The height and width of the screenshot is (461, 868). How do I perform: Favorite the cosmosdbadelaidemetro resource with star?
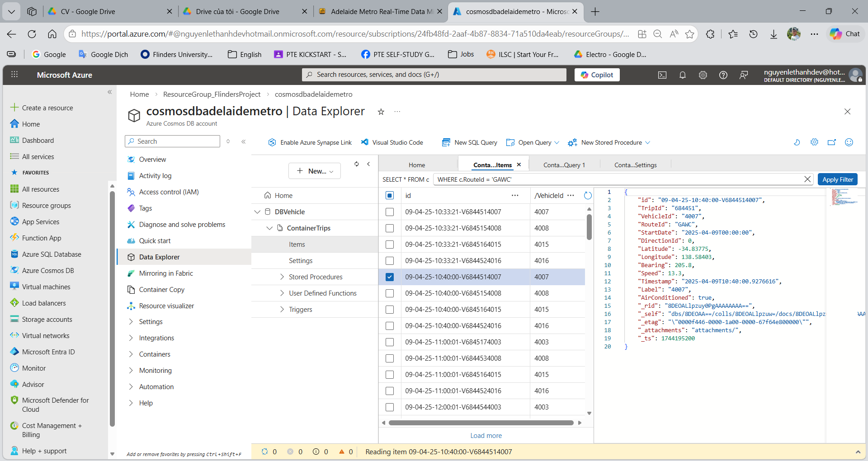pos(381,112)
